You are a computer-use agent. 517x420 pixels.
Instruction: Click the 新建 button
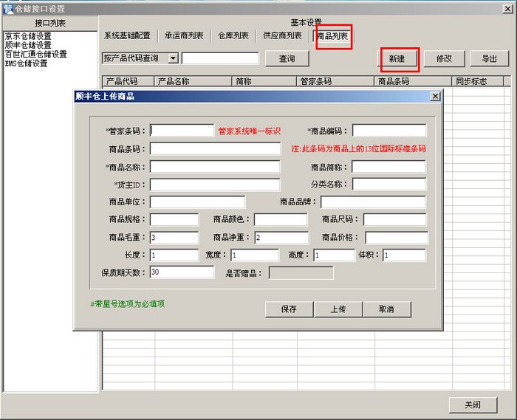[397, 59]
